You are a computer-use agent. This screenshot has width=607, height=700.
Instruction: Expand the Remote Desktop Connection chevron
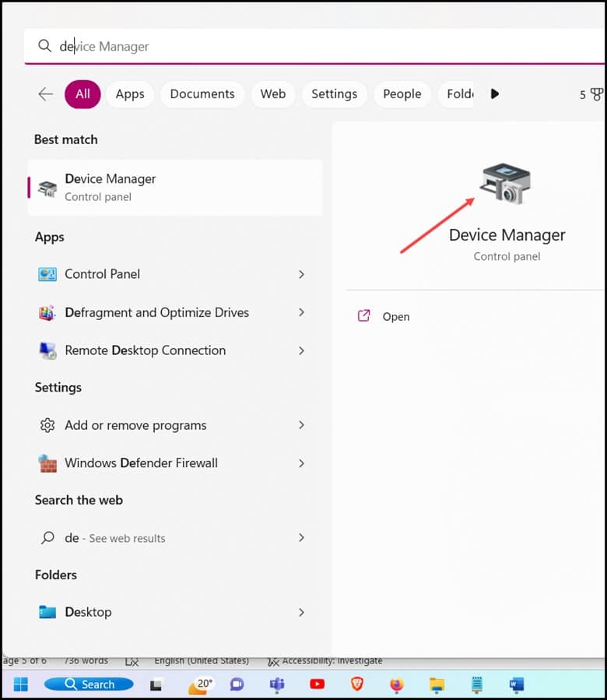pyautogui.click(x=302, y=351)
